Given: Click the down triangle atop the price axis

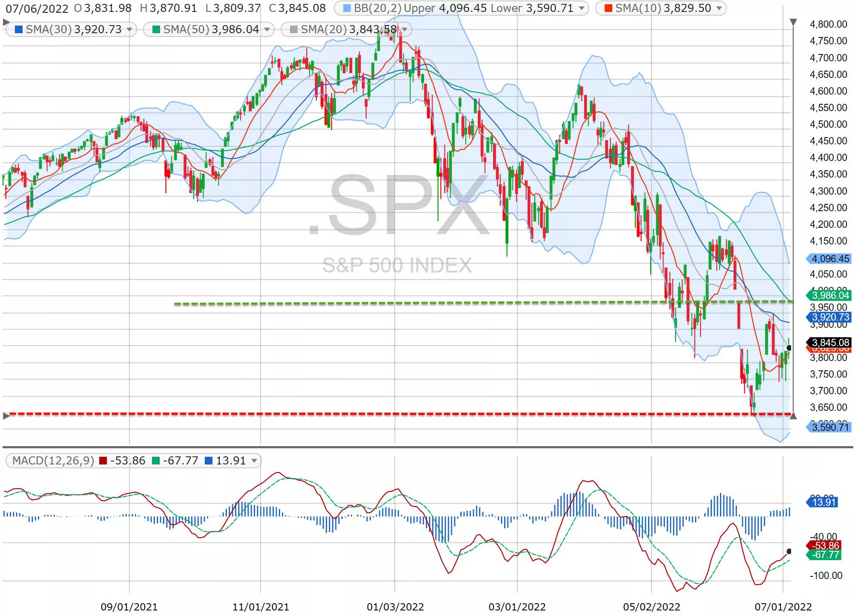Looking at the screenshot, I should tap(793, 22).
